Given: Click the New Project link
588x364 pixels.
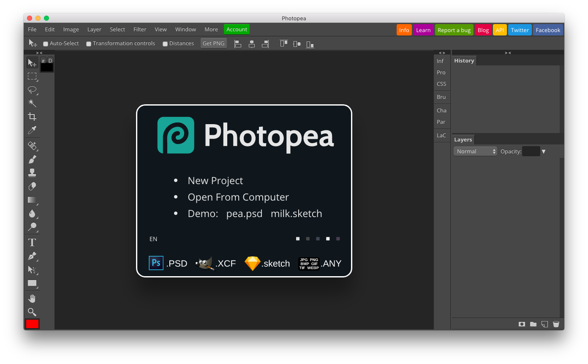Looking at the screenshot, I should pyautogui.click(x=215, y=180).
